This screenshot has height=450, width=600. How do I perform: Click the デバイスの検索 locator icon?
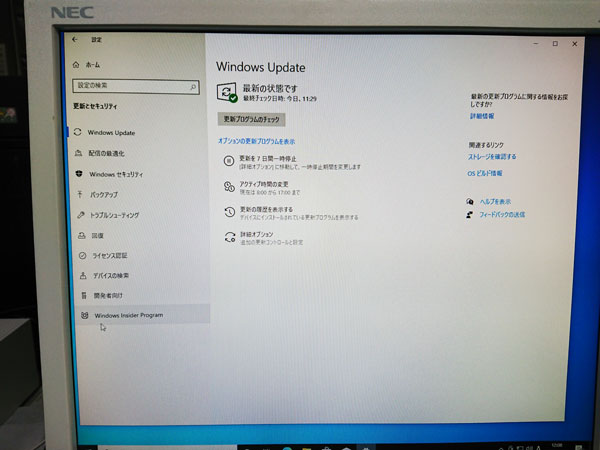[83, 275]
